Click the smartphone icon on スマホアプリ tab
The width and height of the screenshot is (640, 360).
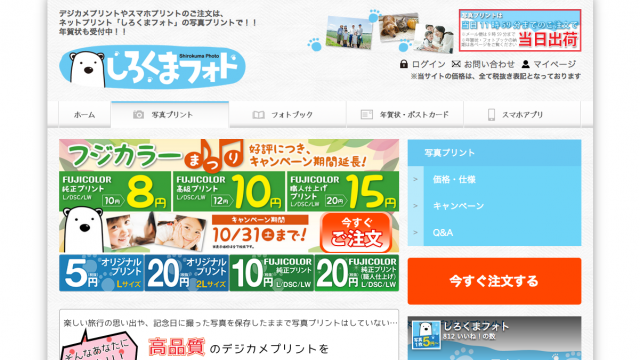[x=491, y=115]
